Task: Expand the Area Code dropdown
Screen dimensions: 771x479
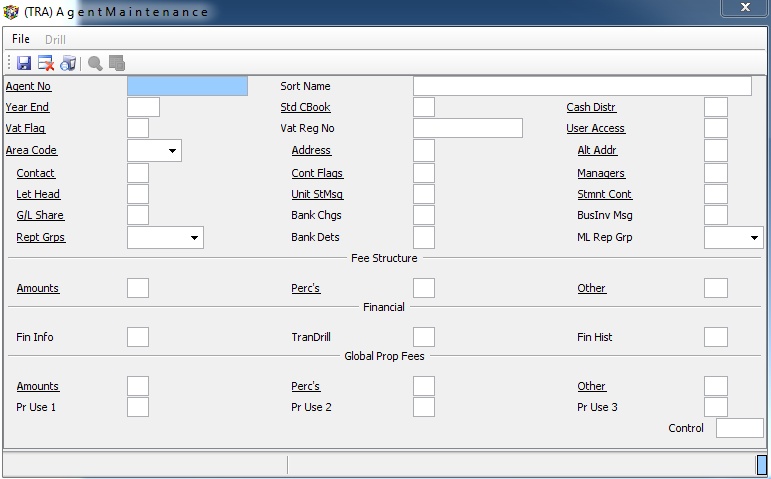Action: point(173,151)
